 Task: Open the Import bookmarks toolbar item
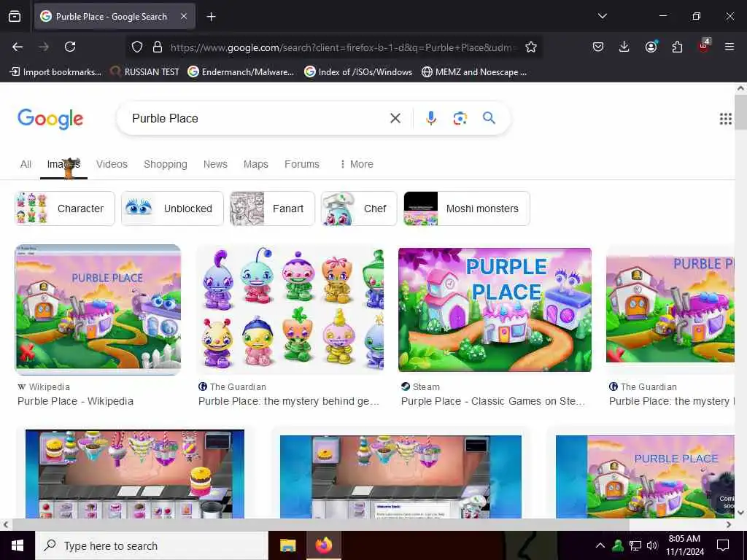[x=55, y=72]
